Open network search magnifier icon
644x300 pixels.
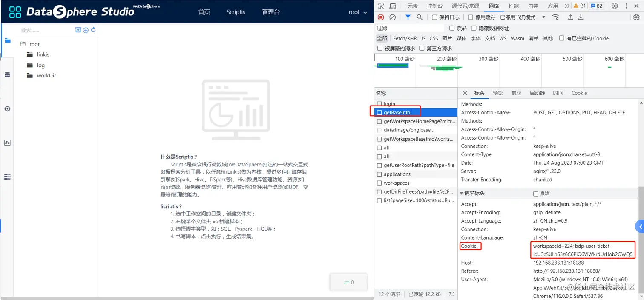(420, 17)
